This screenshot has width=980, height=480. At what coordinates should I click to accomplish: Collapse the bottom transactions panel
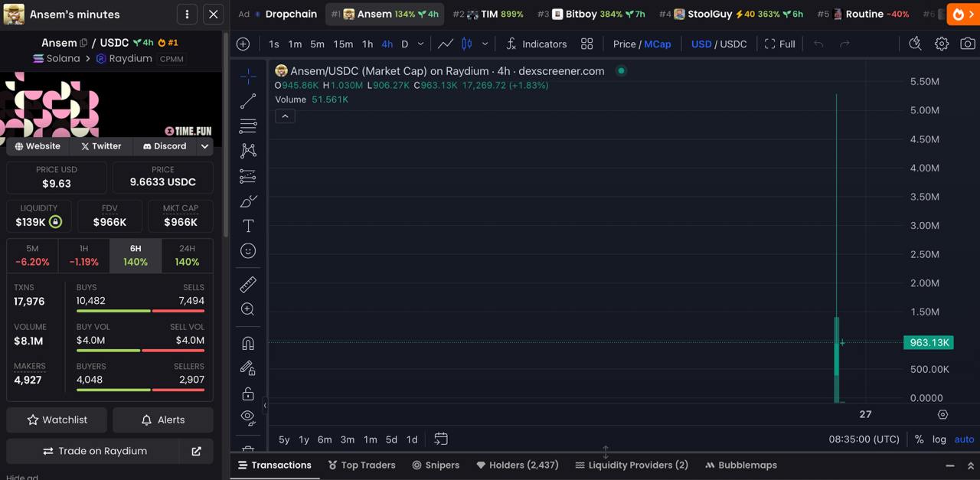click(x=950, y=465)
